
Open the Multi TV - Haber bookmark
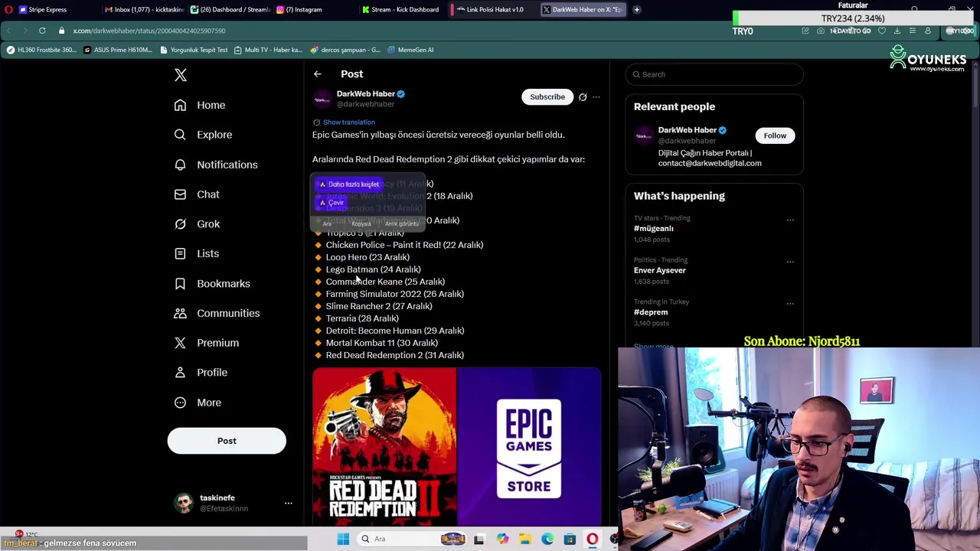click(268, 50)
